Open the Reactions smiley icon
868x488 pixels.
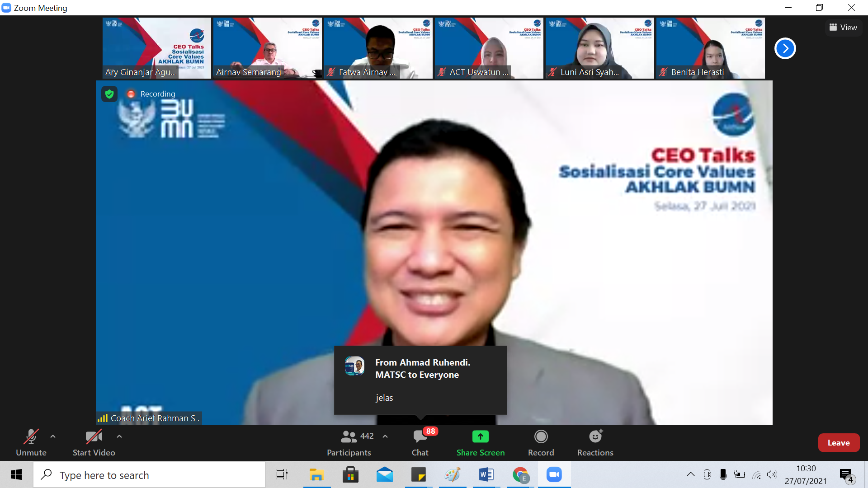click(x=595, y=436)
